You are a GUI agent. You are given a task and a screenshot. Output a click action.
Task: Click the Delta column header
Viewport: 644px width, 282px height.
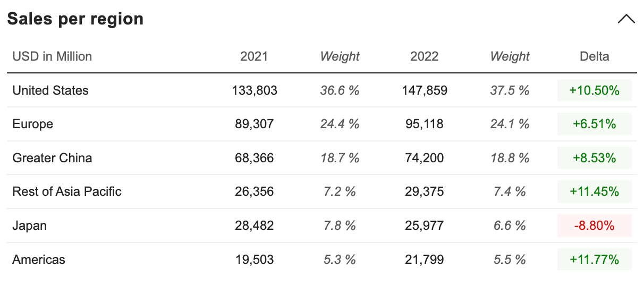coord(595,56)
